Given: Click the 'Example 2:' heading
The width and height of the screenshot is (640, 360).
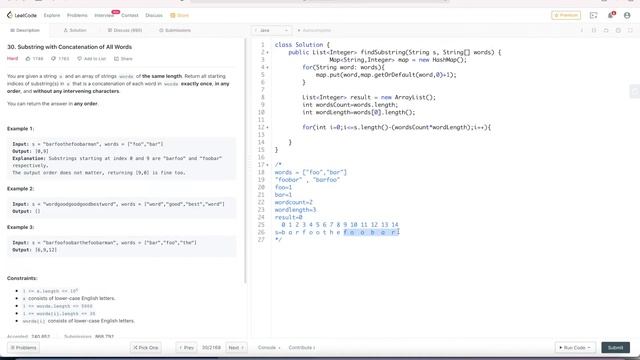Looking at the screenshot, I should pyautogui.click(x=20, y=189).
